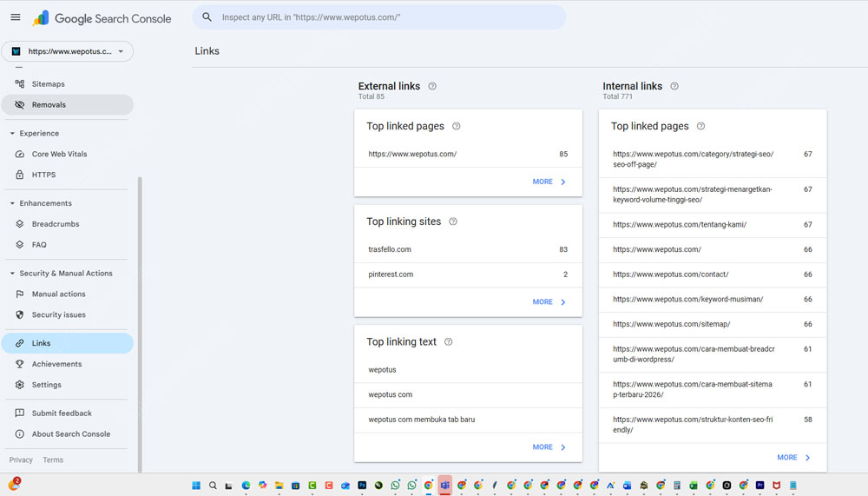Show help for Internal links
The image size is (868, 496).
(x=674, y=86)
